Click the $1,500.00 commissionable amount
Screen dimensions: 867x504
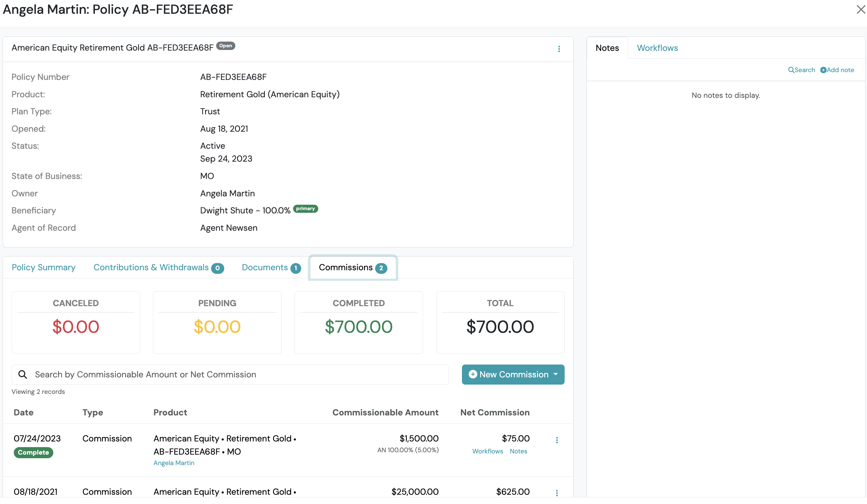click(419, 438)
